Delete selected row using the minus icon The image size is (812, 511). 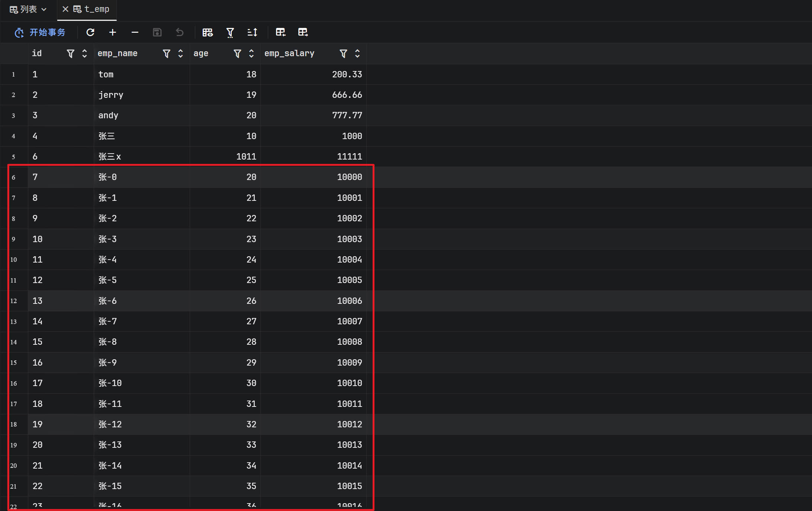(x=135, y=32)
